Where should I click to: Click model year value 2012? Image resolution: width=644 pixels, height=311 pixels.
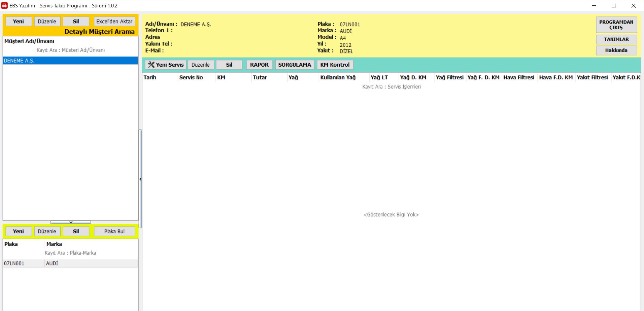345,45
